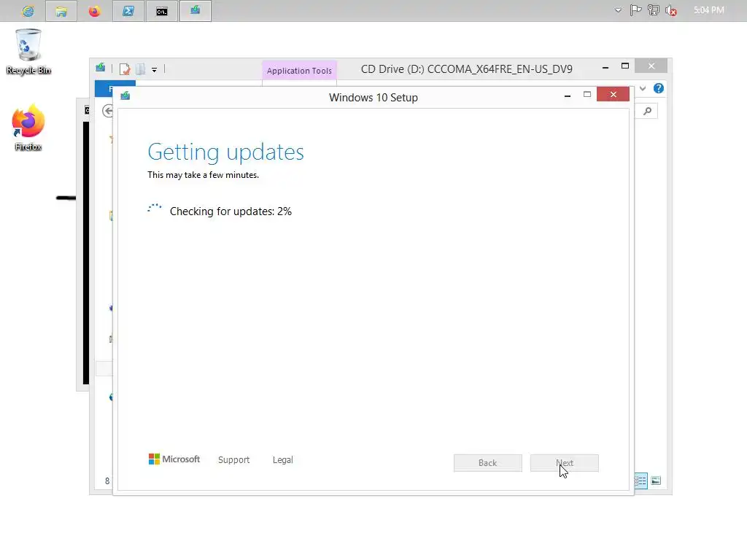The width and height of the screenshot is (747, 560).
Task: Select the Firefox desktop shortcut
Action: point(28,127)
